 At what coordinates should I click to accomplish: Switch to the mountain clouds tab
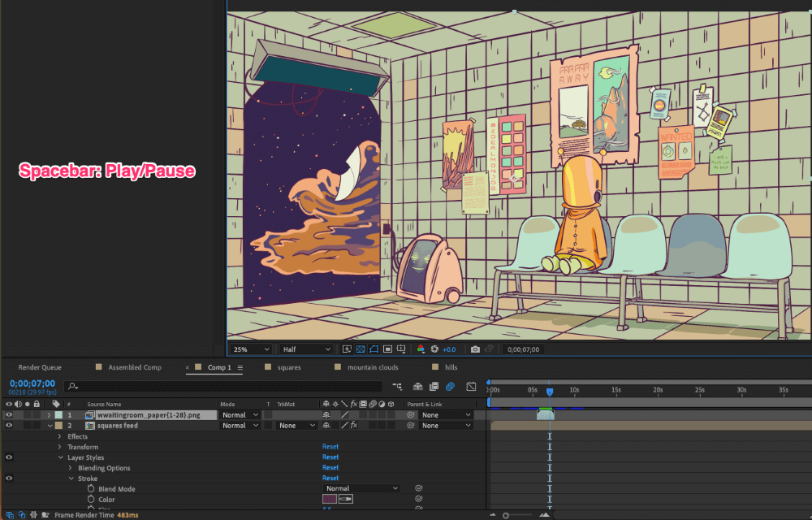[373, 367]
